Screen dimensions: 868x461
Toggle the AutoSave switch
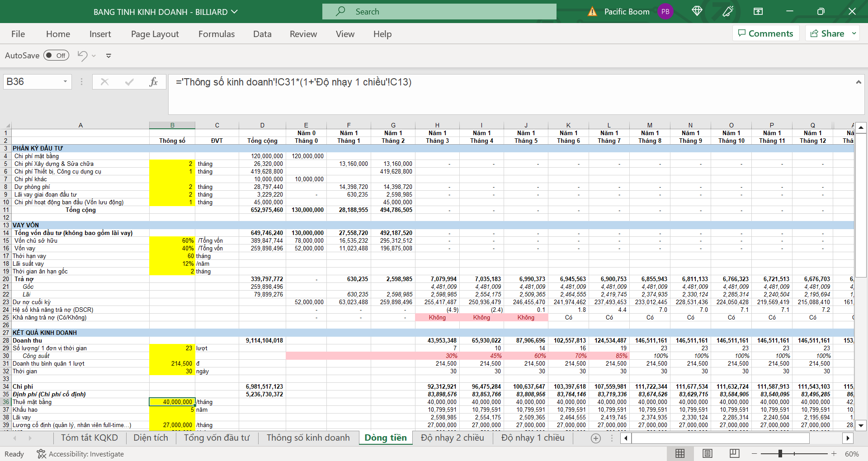tap(57, 56)
